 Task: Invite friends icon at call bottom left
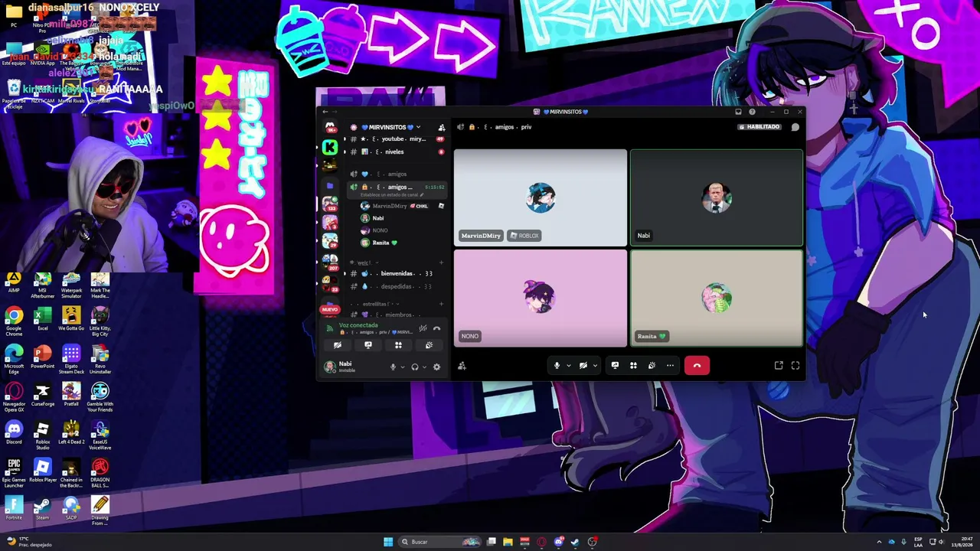pos(462,366)
